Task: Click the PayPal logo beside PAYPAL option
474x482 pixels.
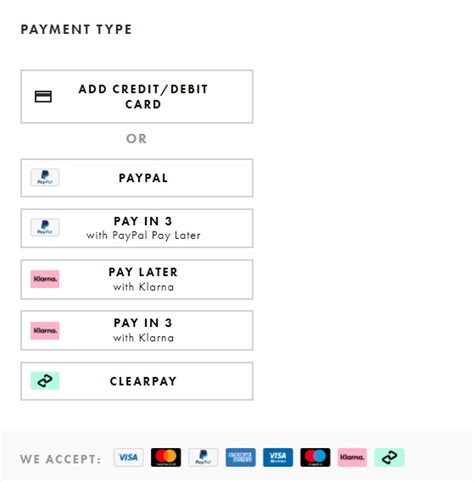Action: pos(45,177)
